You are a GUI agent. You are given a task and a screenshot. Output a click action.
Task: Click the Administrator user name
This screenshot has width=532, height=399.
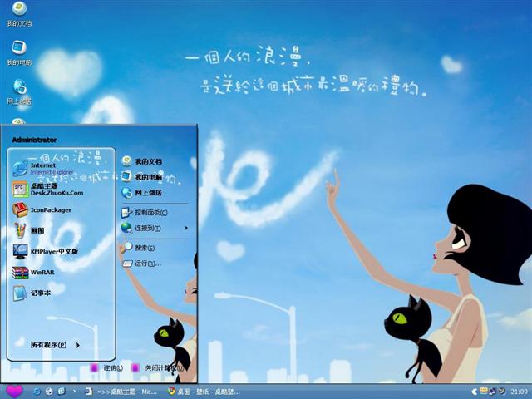(34, 140)
